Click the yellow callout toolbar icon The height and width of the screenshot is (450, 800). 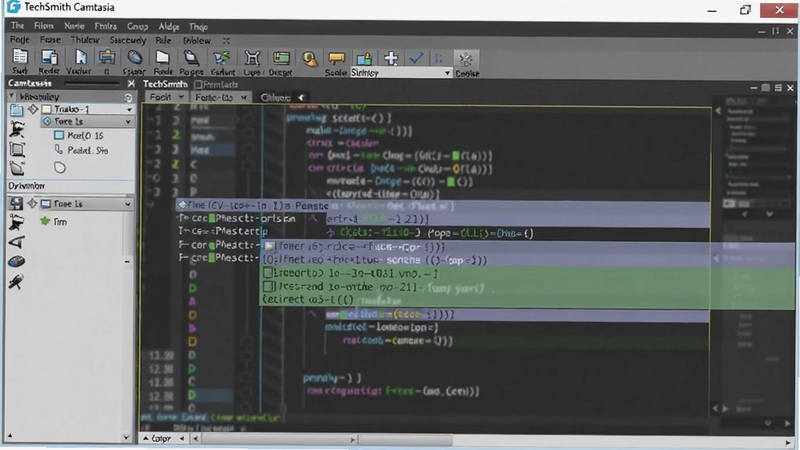coord(337,58)
